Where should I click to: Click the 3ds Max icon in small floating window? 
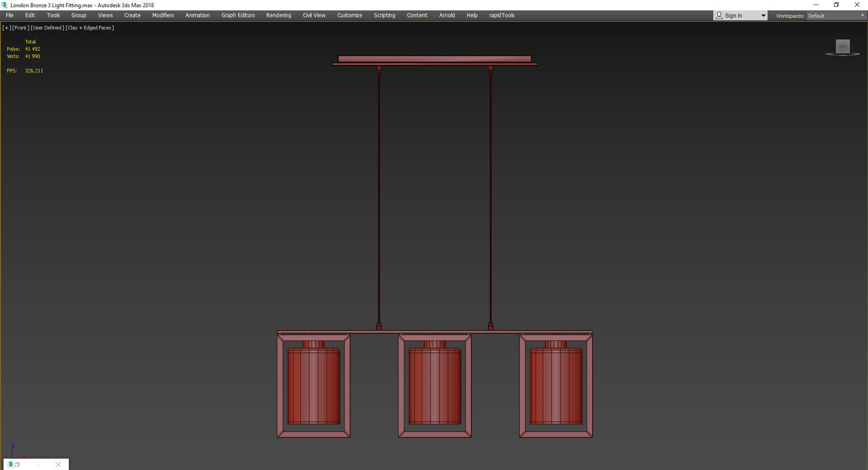[x=10, y=464]
